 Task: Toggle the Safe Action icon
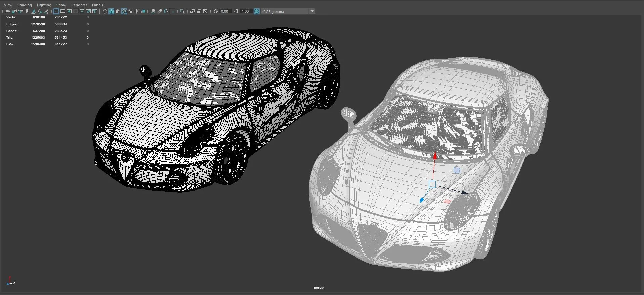88,11
